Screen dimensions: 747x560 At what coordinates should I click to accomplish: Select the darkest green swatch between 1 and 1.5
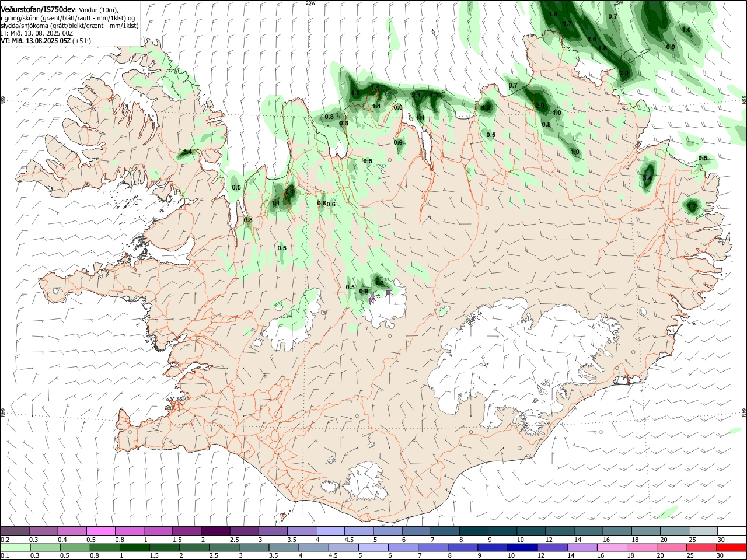pyautogui.click(x=135, y=547)
